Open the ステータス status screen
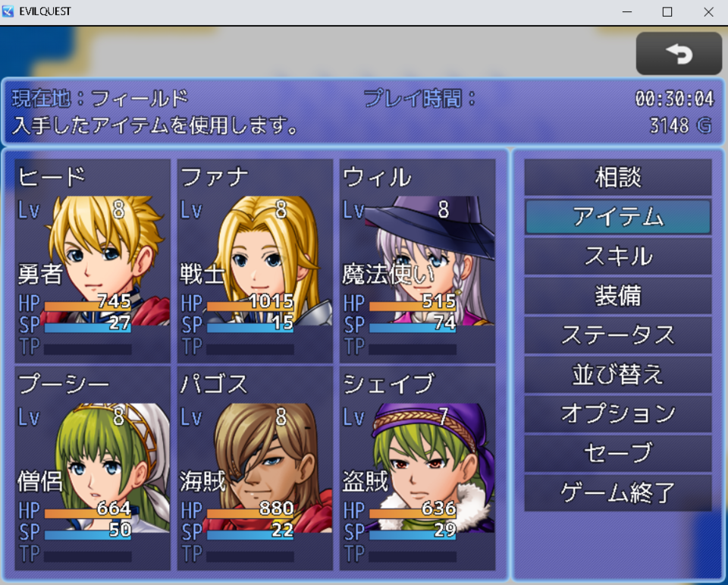728x585 pixels. (x=618, y=335)
